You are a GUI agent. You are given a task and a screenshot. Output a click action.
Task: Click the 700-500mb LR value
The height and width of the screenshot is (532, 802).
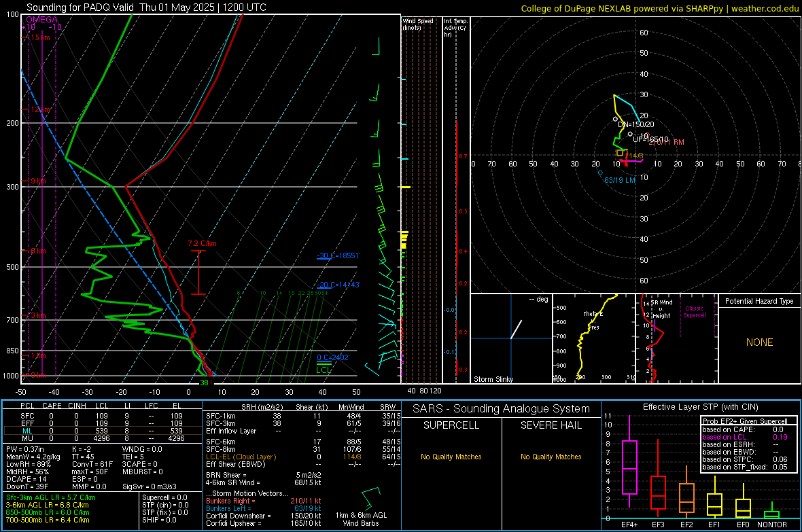click(48, 520)
